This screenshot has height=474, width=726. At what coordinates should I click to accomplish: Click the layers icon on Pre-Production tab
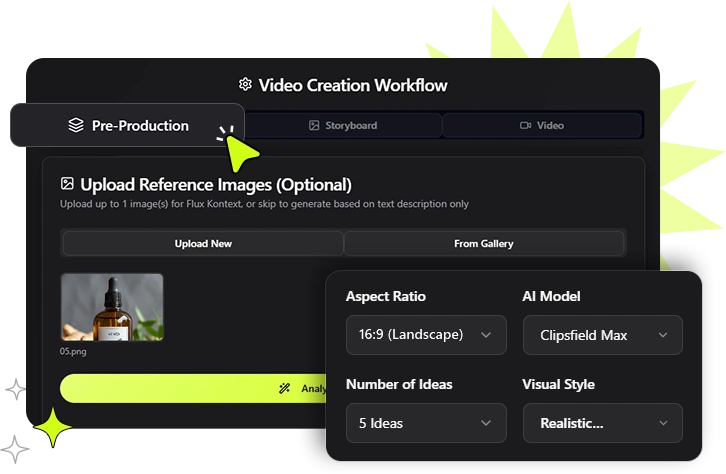pos(76,126)
